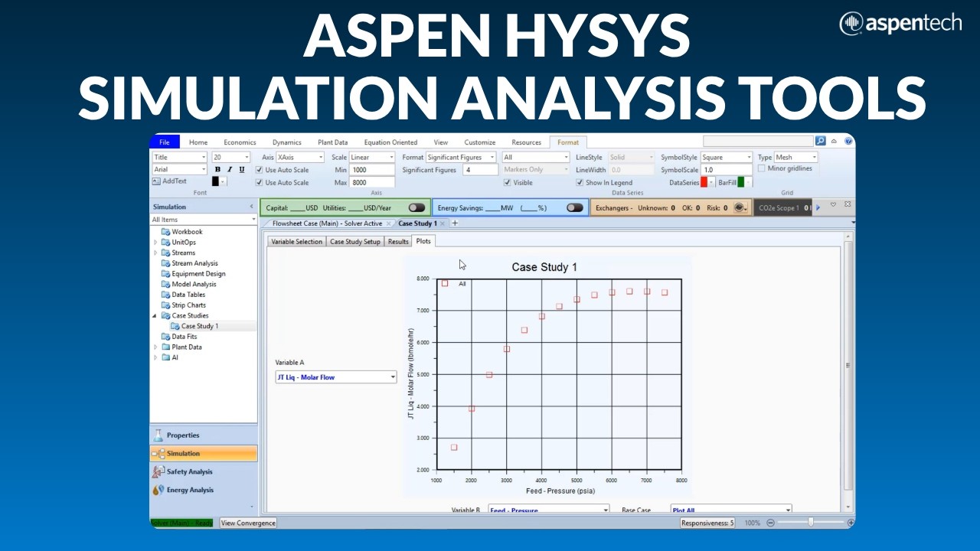
Task: Click the zoom out minus icon
Action: pyautogui.click(x=771, y=523)
